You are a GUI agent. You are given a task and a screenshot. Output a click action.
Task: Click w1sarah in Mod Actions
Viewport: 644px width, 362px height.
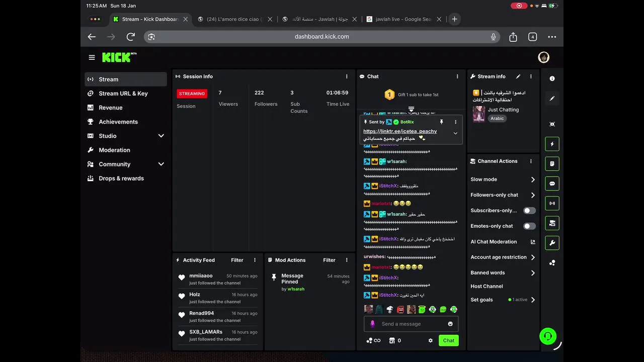(296, 289)
